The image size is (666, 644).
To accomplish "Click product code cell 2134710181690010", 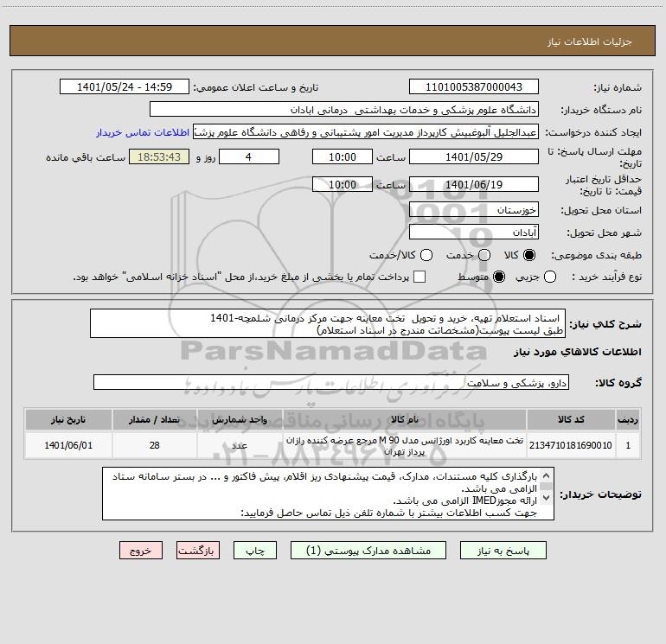I will pos(571,445).
